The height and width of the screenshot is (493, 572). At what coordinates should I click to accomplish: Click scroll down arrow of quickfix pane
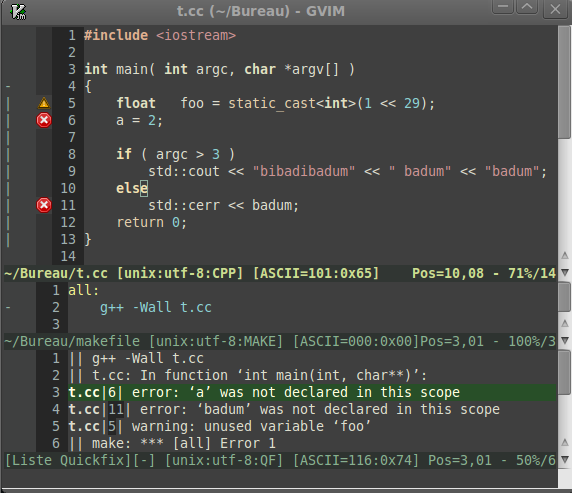point(565,459)
